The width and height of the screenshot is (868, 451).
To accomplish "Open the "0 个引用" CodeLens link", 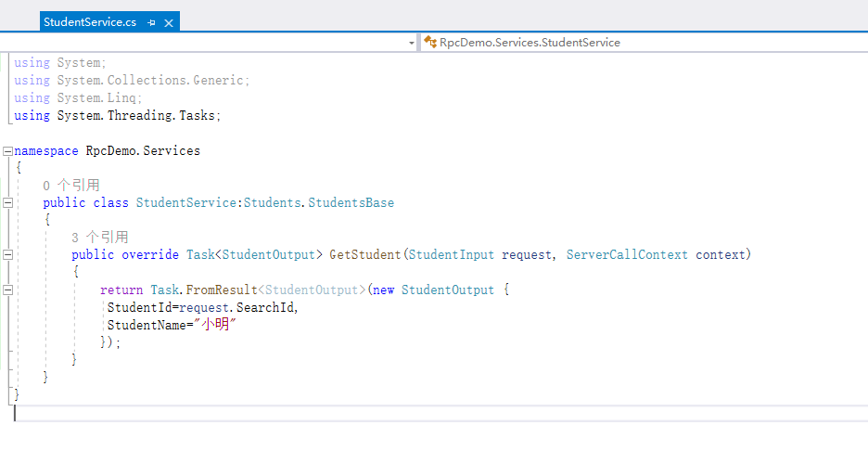I will pyautogui.click(x=71, y=185).
